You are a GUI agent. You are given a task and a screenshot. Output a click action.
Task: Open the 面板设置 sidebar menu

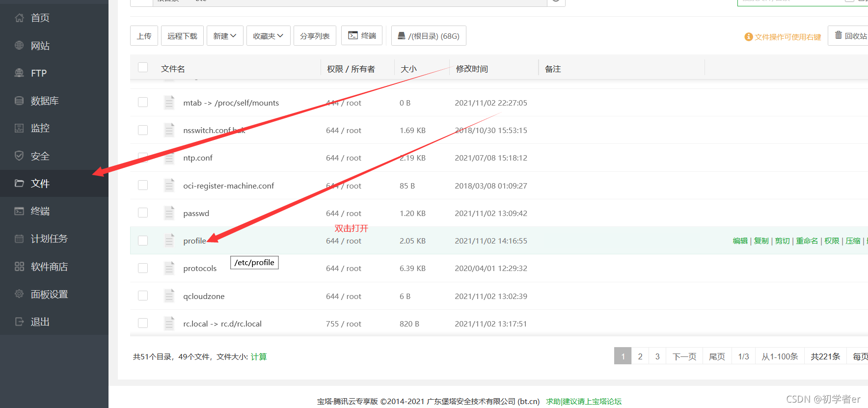pos(54,294)
